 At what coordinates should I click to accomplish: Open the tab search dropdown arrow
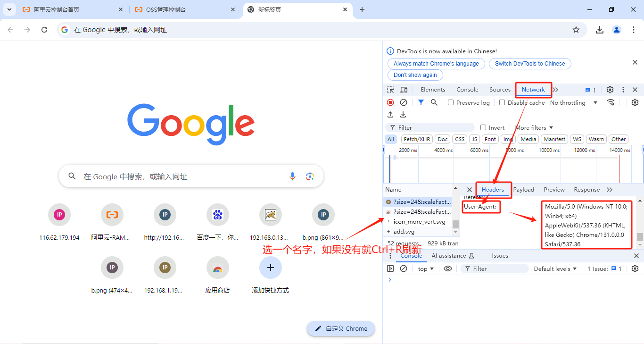tap(9, 9)
